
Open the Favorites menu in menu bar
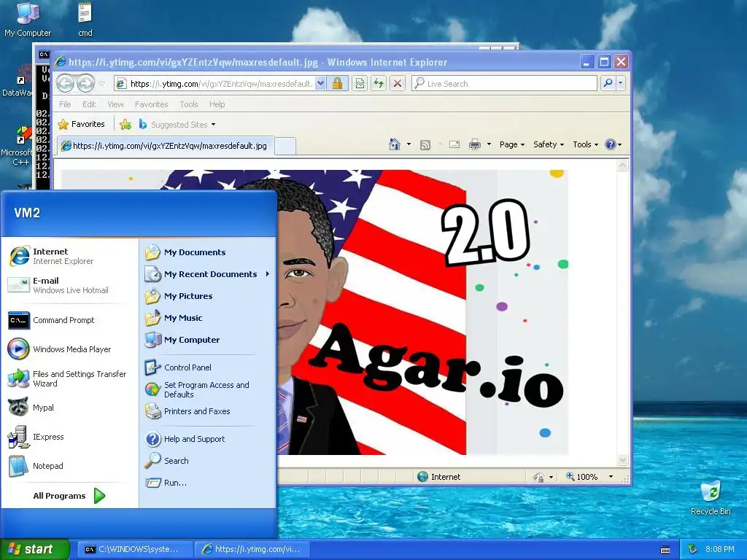tap(152, 104)
